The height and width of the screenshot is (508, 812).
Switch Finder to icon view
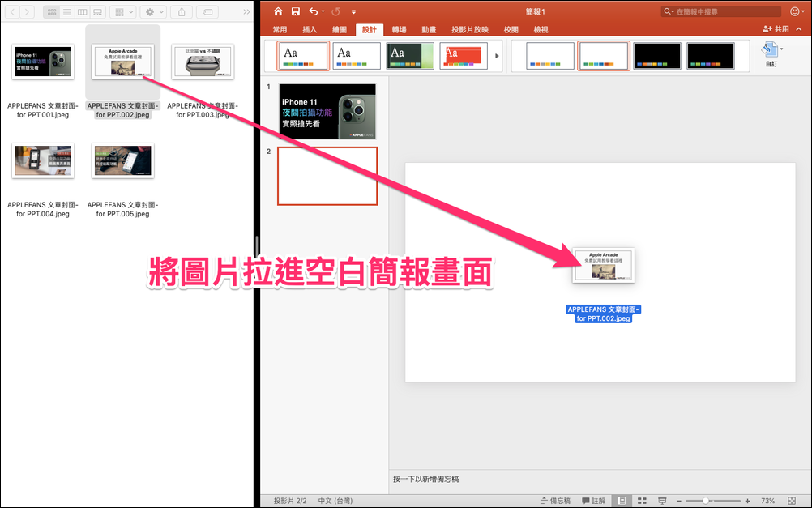pyautogui.click(x=52, y=11)
